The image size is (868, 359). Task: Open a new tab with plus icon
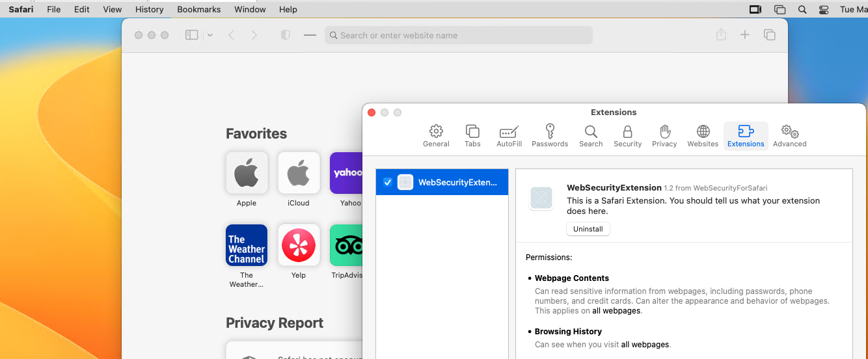(745, 35)
